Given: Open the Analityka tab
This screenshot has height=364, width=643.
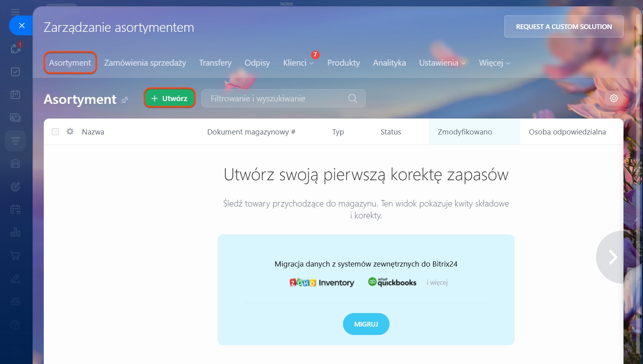Looking at the screenshot, I should [x=389, y=63].
